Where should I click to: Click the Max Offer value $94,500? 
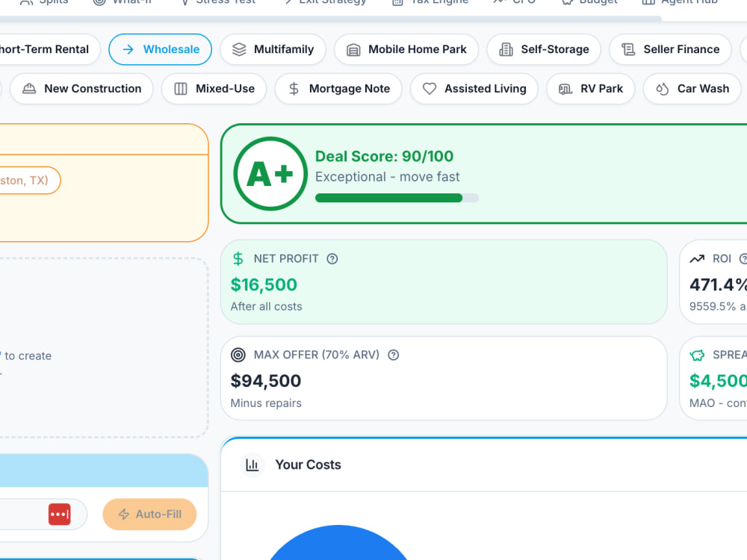click(266, 381)
